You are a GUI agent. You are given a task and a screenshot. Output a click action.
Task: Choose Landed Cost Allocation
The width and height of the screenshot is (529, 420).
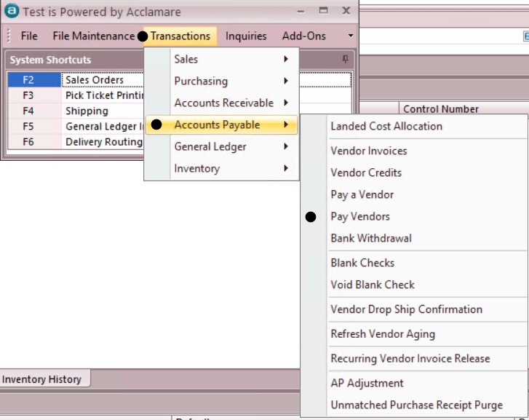[x=386, y=126]
